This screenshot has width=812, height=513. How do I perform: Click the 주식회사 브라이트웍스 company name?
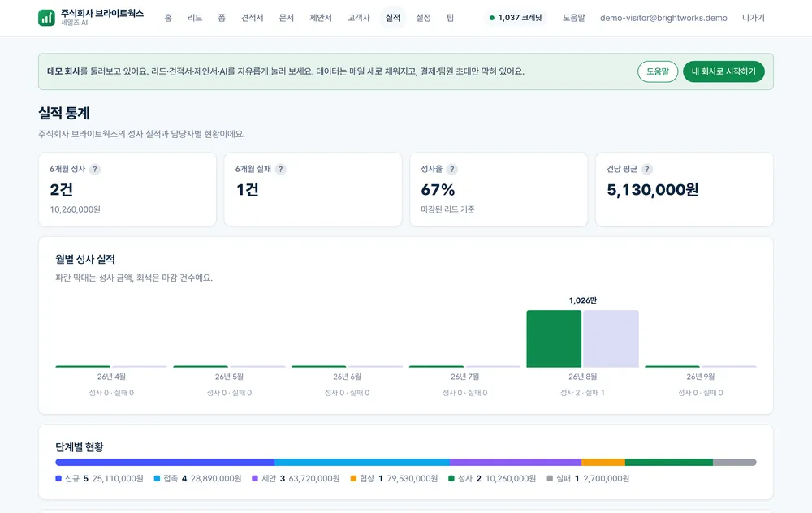pos(102,14)
